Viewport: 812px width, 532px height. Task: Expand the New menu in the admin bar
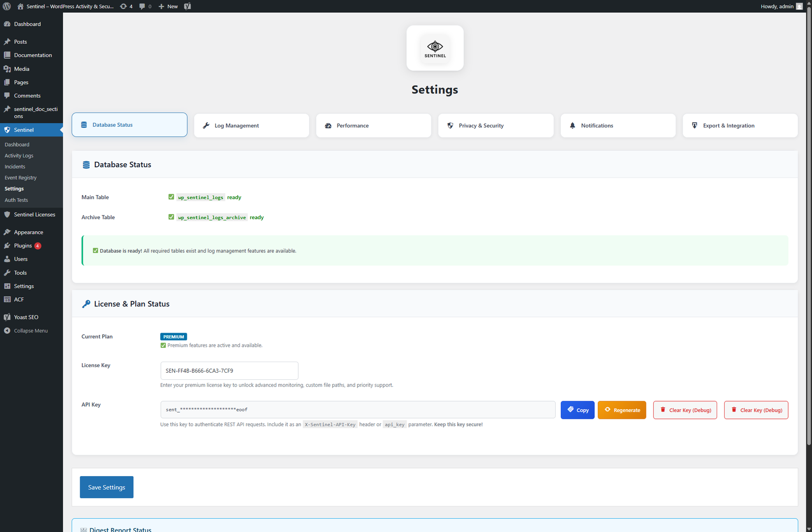(x=168, y=6)
